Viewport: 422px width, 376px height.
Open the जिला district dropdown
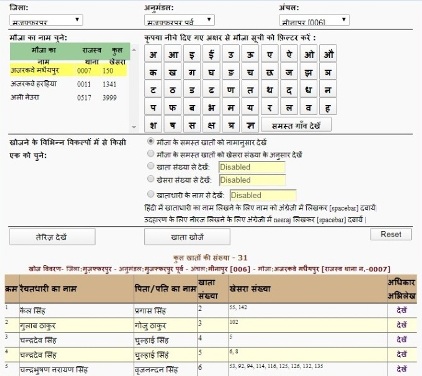point(46,20)
